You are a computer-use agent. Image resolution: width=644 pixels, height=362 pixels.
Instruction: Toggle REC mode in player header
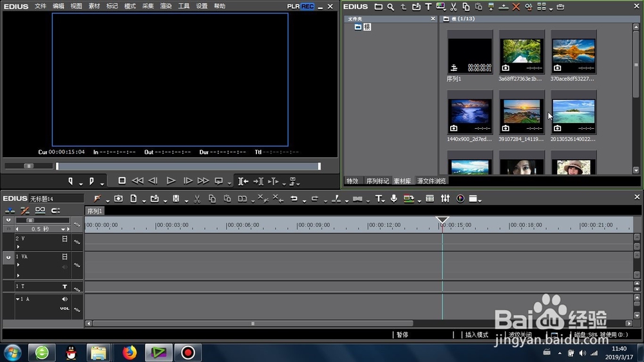click(307, 6)
